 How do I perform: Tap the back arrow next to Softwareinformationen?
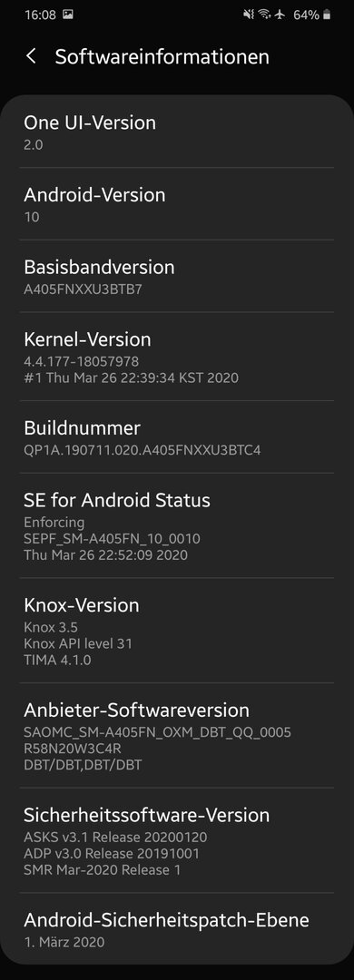coord(31,56)
